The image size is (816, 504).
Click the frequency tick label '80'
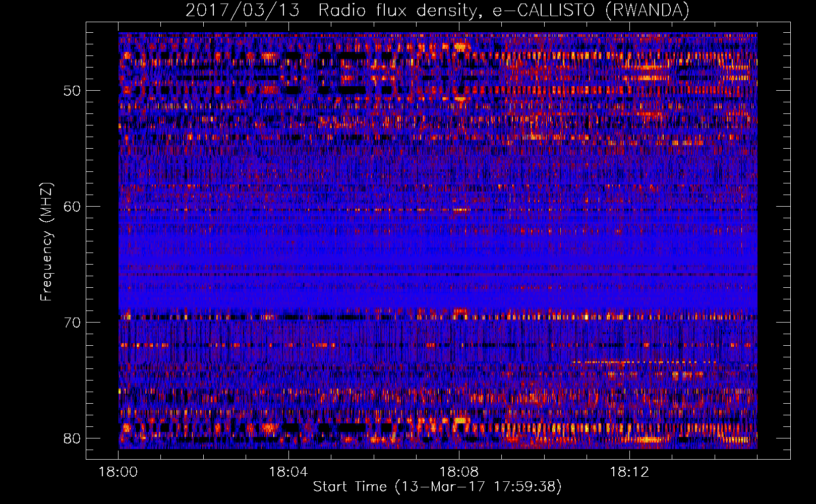[x=72, y=438]
